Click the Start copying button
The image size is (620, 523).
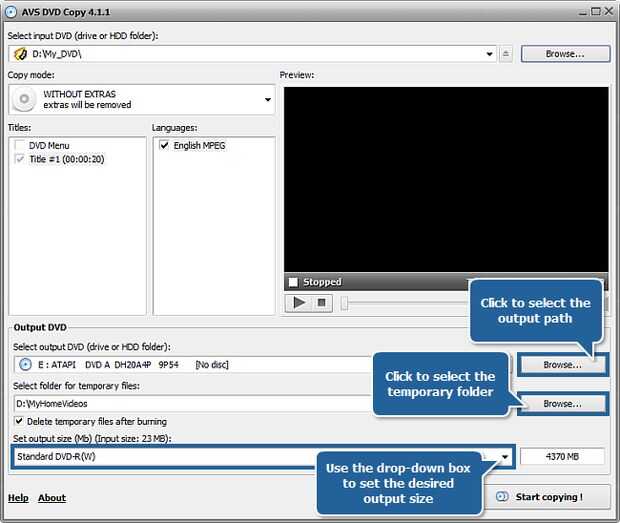tap(549, 497)
